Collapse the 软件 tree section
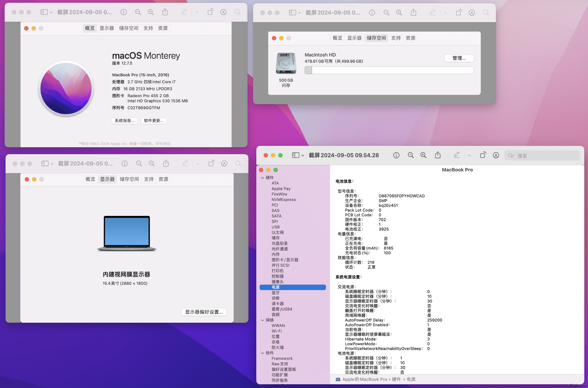The width and height of the screenshot is (588, 388). pos(262,353)
